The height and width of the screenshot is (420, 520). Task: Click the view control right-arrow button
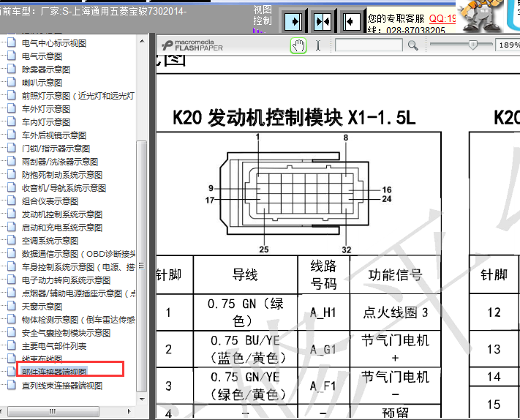pos(293,21)
